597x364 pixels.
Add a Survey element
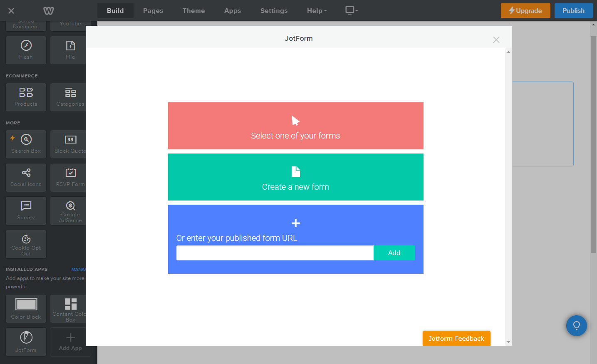click(25, 210)
